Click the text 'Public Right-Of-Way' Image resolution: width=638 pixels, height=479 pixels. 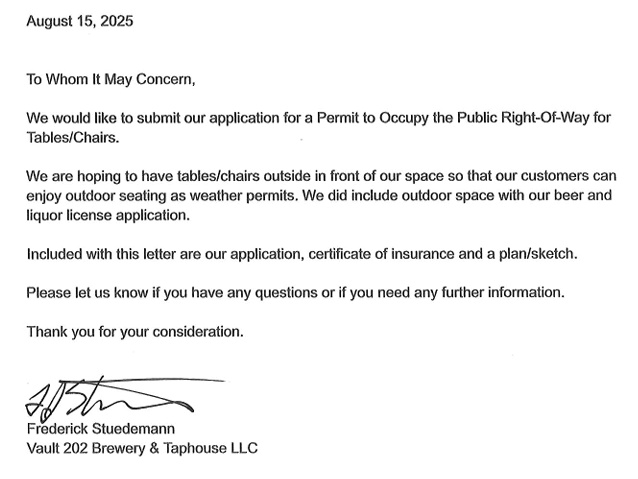click(523, 118)
